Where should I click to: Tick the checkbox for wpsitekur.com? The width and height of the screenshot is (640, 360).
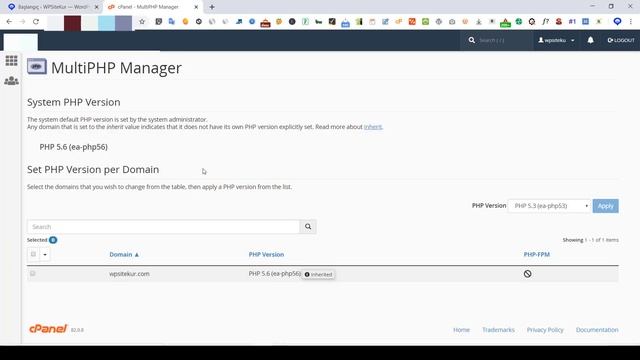[x=33, y=273]
